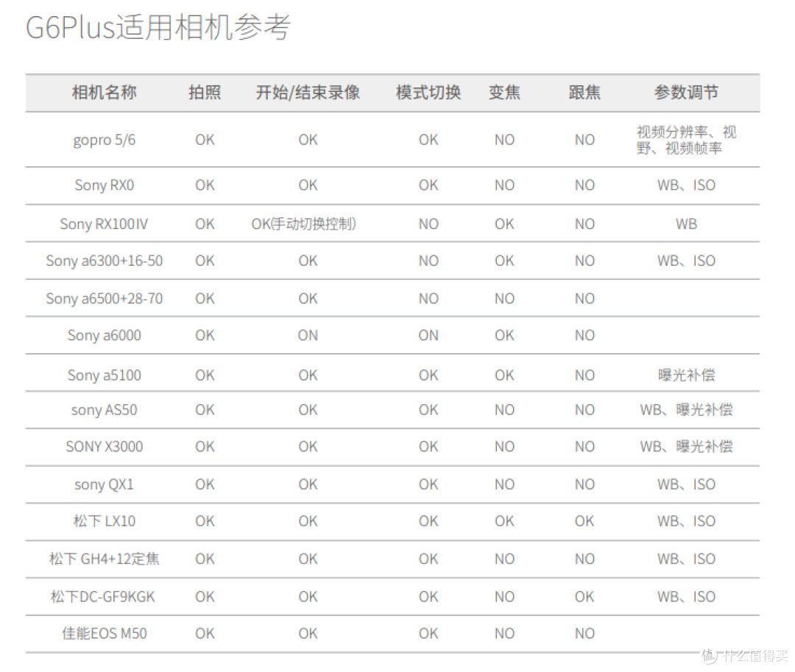Click the 拍照 OK cell in gopro 5/6 row
Viewport: 795px width, 672px height.
205,140
